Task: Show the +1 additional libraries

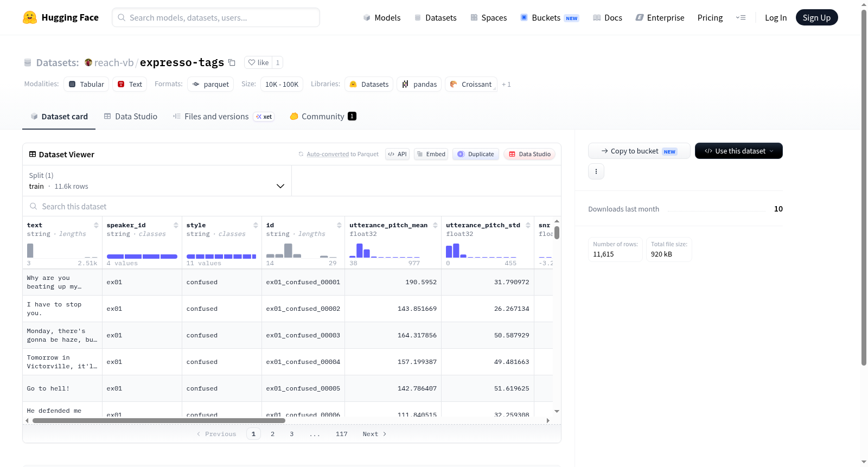Action: pos(506,84)
